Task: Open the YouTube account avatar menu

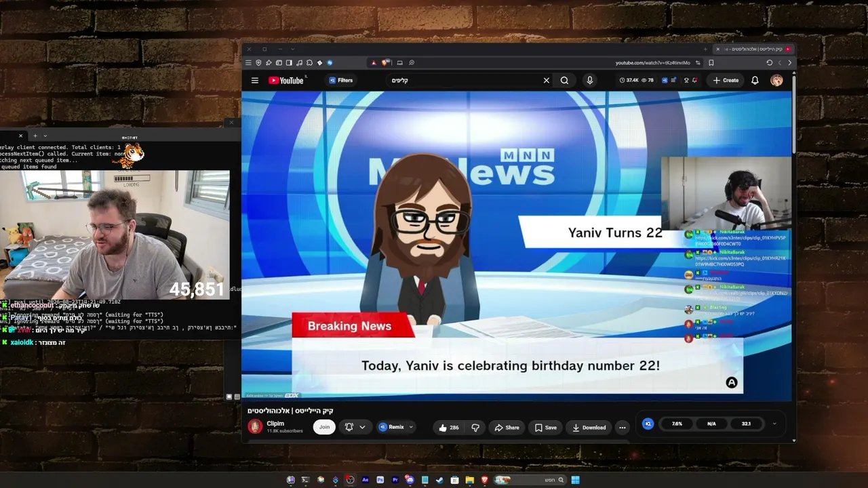Action: point(776,81)
